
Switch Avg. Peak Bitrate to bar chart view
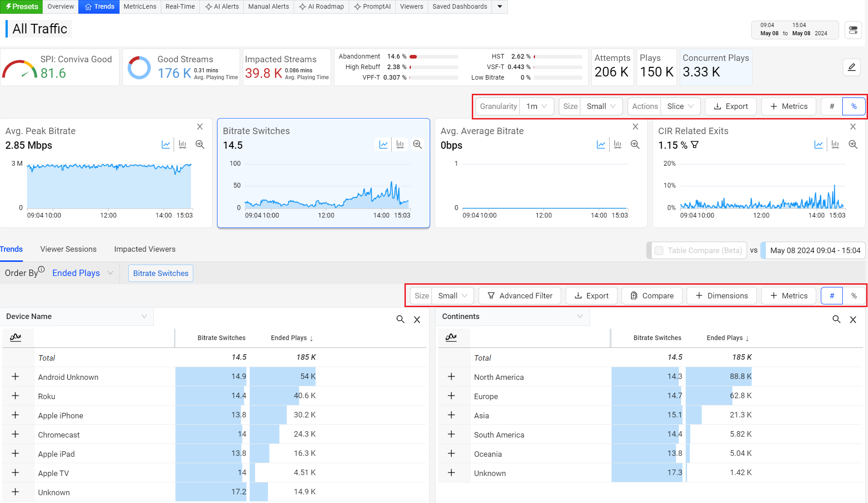[182, 145]
